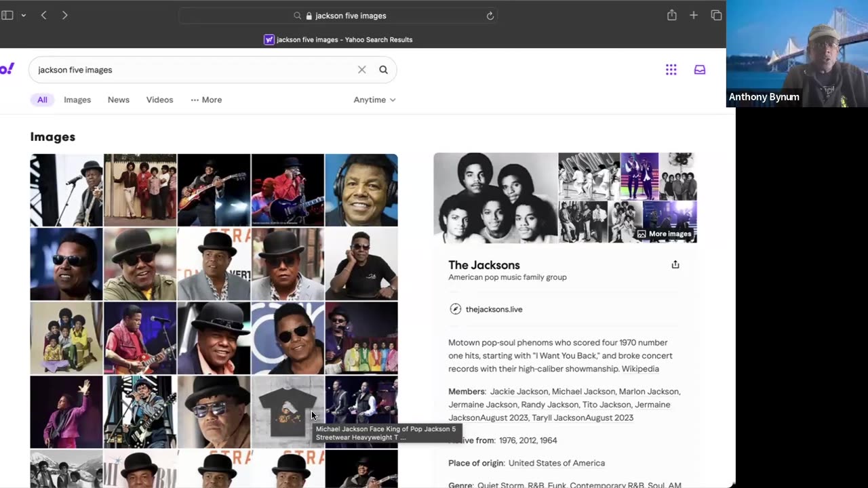Open the Wikipedia source link
The image size is (868, 488).
point(640,369)
